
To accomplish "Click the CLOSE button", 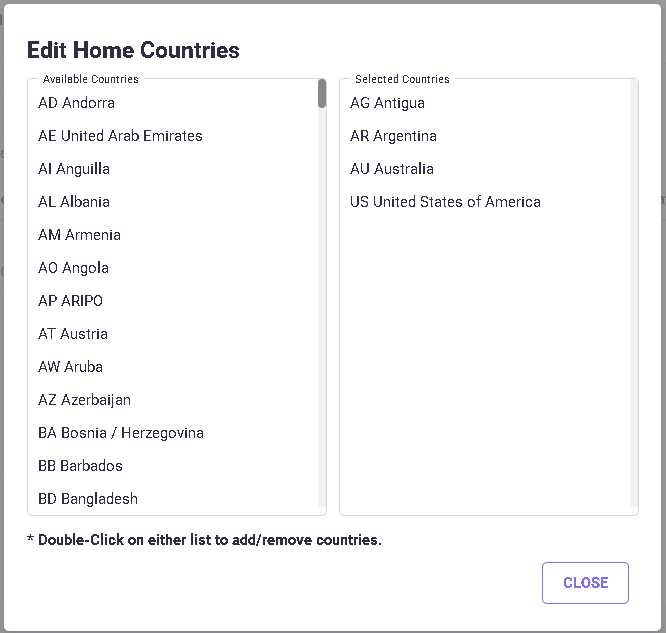I will click(x=585, y=583).
